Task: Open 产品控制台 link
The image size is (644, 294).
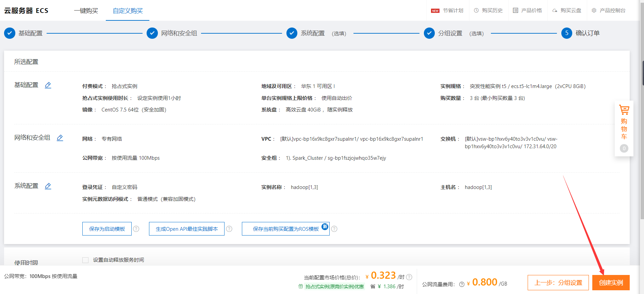Action: click(613, 11)
